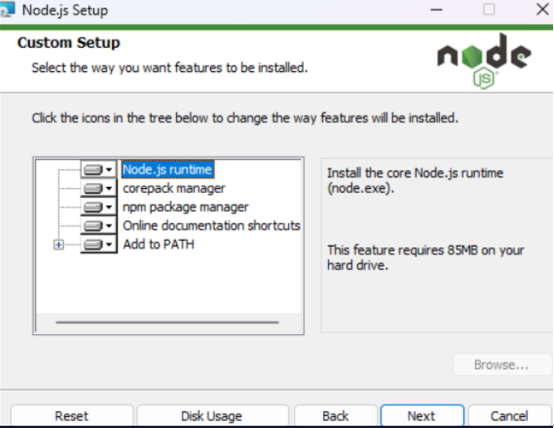Image resolution: width=554 pixels, height=428 pixels.
Task: Cancel the Node.js setup
Action: [x=509, y=416]
